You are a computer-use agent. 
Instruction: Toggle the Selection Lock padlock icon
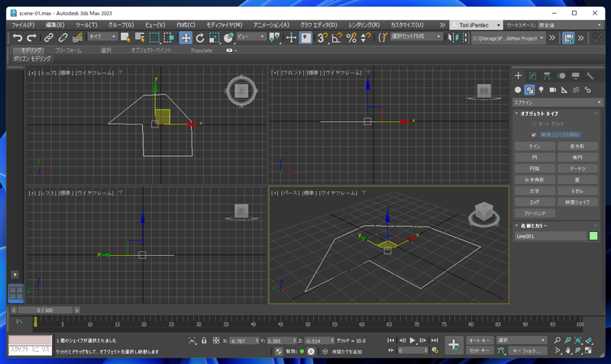tap(204, 340)
